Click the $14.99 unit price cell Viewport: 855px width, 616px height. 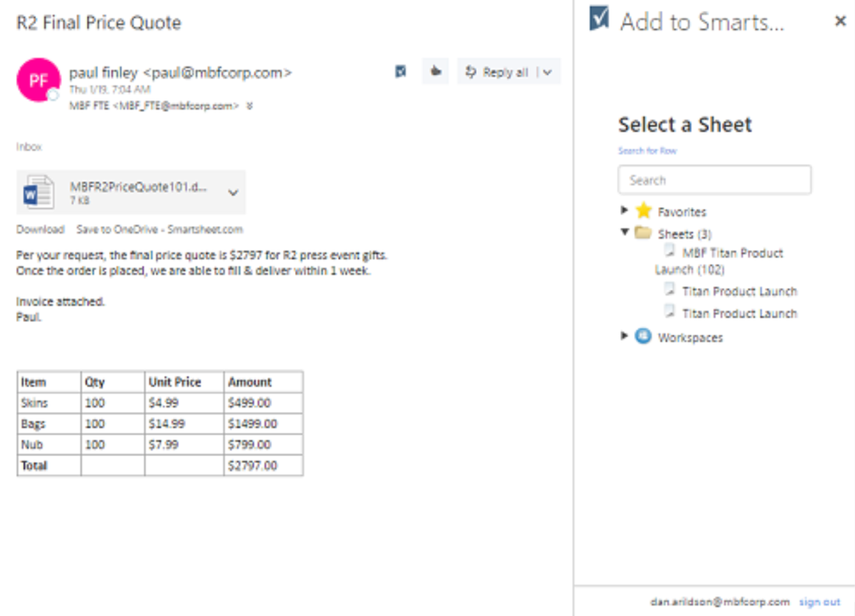tap(184, 424)
